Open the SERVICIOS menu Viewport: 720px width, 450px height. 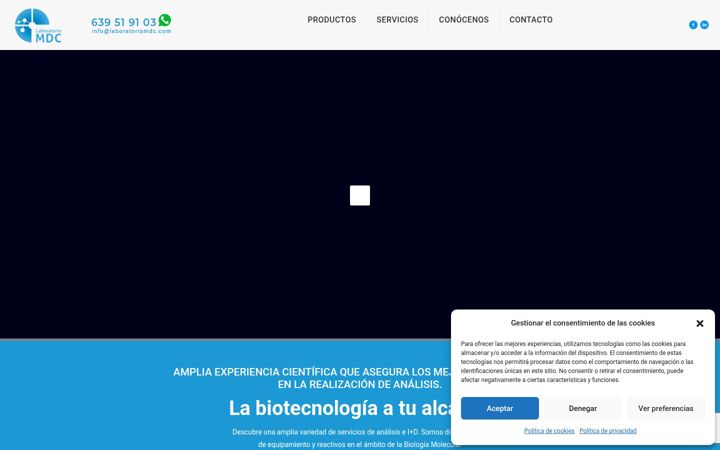(x=397, y=20)
